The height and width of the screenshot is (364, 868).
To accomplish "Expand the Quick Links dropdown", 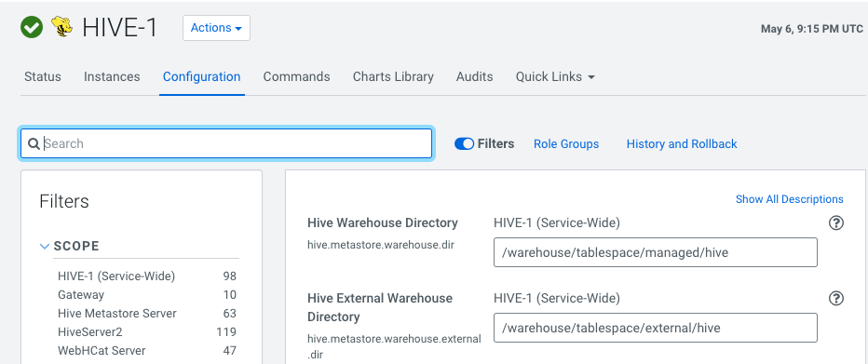I will tap(555, 77).
